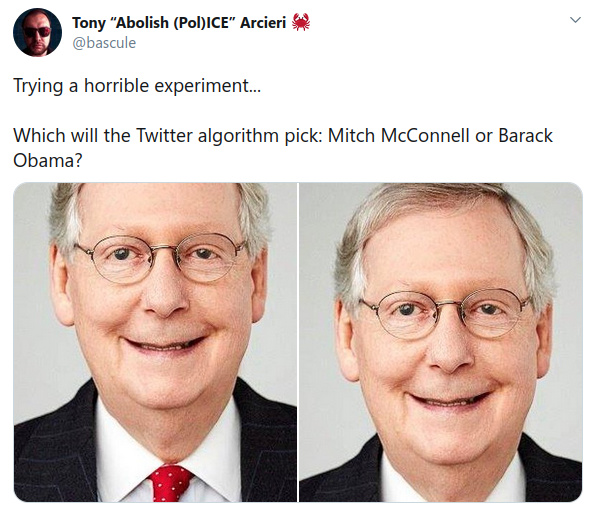Click the smile in the left photo

tap(164, 343)
